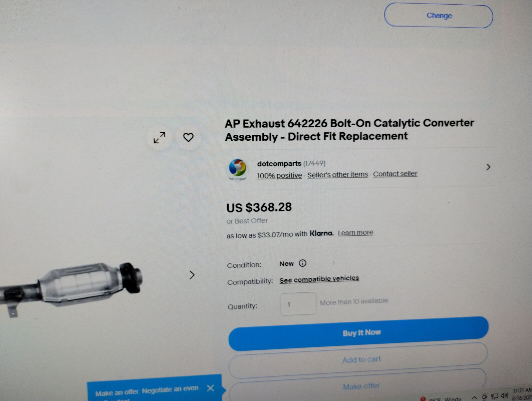Advance to the next product image

192,275
